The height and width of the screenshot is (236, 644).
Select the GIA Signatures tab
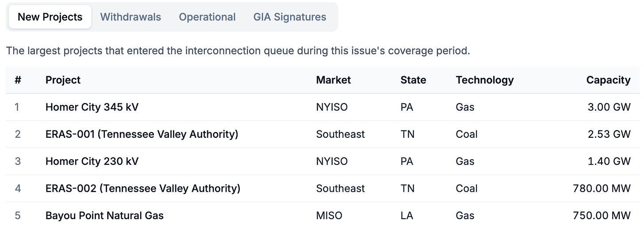pyautogui.click(x=290, y=17)
